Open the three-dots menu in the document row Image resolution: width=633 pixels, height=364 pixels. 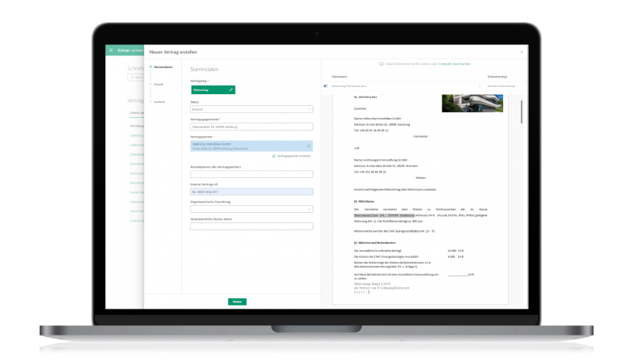[480, 85]
